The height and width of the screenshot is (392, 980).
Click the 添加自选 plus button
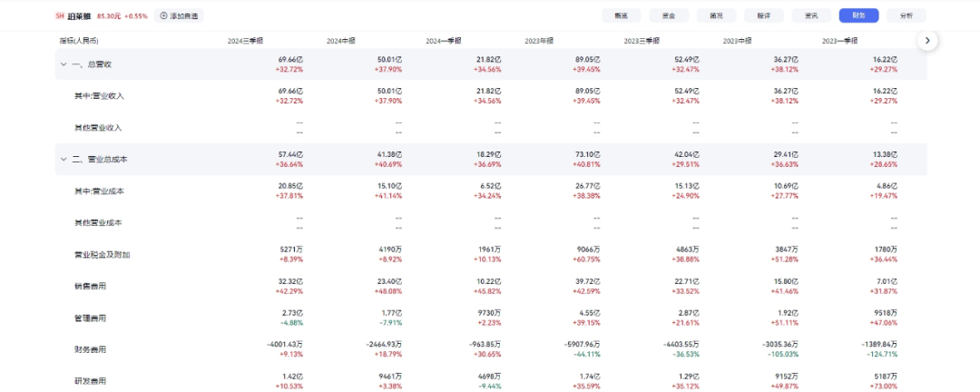(164, 15)
